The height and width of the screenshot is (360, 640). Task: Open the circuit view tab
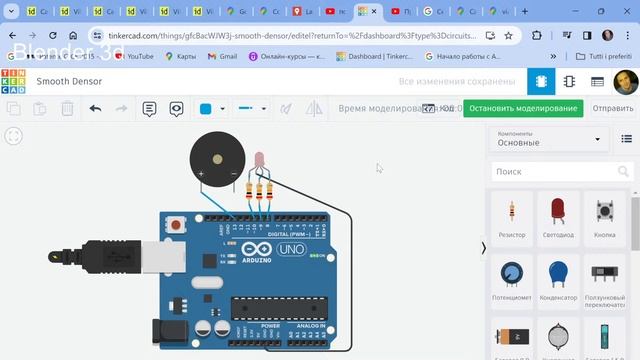click(541, 81)
